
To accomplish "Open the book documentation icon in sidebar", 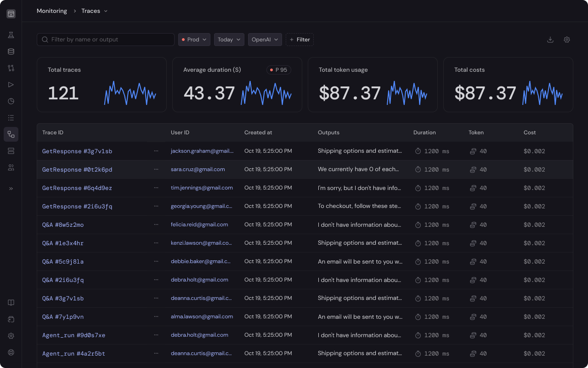I will [x=11, y=303].
